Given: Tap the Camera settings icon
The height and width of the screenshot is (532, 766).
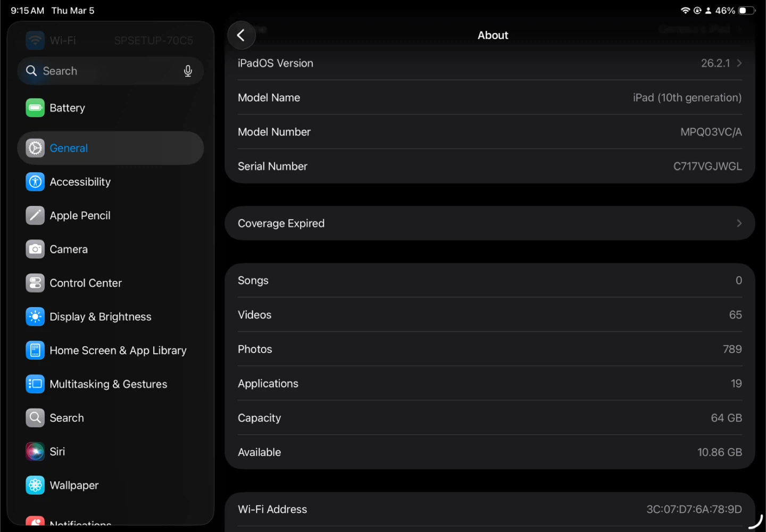Looking at the screenshot, I should click(x=35, y=249).
